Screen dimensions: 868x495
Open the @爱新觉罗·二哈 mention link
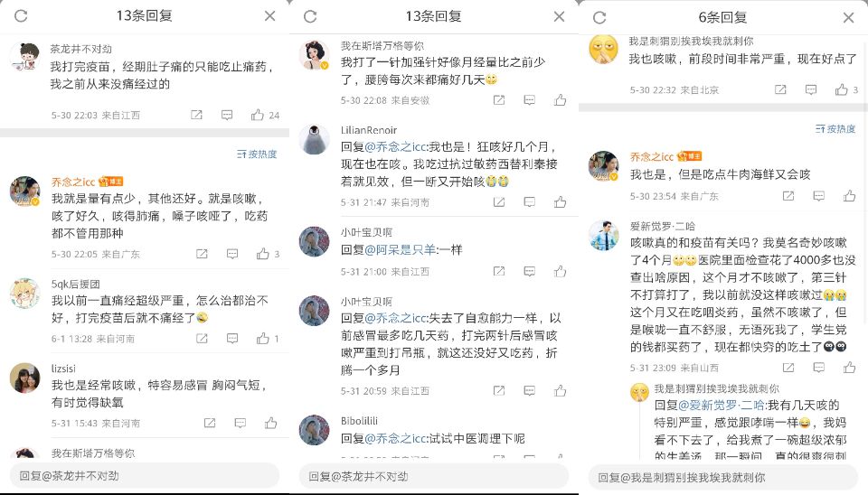[722, 406]
